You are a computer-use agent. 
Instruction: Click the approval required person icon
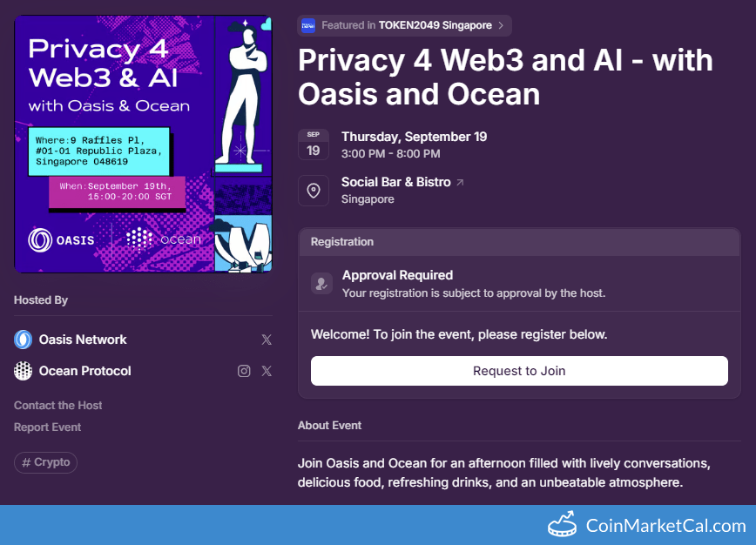pyautogui.click(x=321, y=284)
